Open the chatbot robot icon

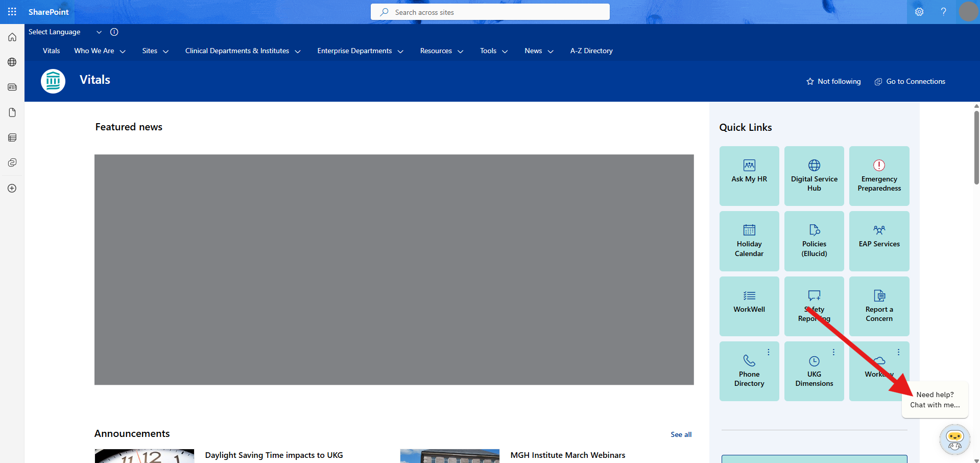point(954,438)
